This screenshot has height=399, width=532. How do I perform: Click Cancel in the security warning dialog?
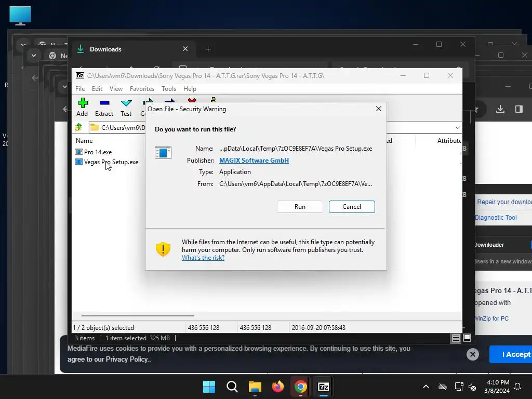coord(352,207)
